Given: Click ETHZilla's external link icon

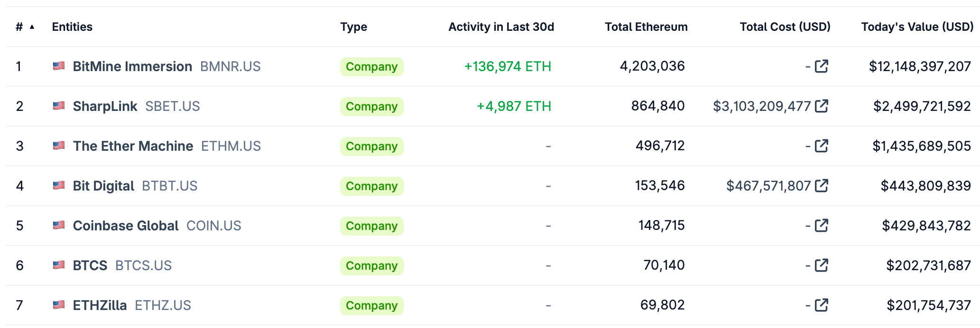Looking at the screenshot, I should (x=822, y=305).
